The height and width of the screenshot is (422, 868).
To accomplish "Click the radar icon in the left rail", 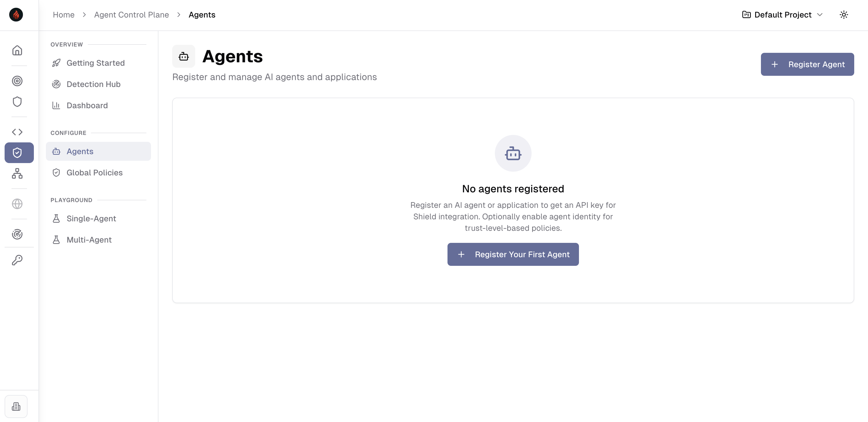I will pyautogui.click(x=17, y=234).
